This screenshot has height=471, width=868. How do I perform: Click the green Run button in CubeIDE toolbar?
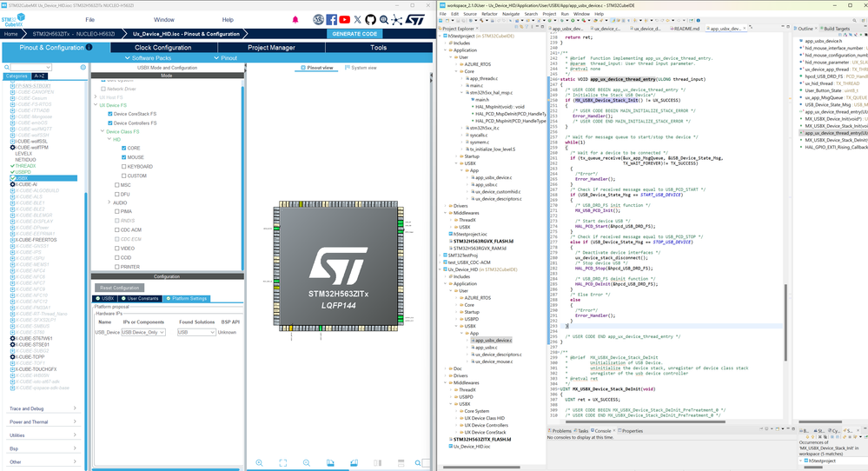[572, 21]
